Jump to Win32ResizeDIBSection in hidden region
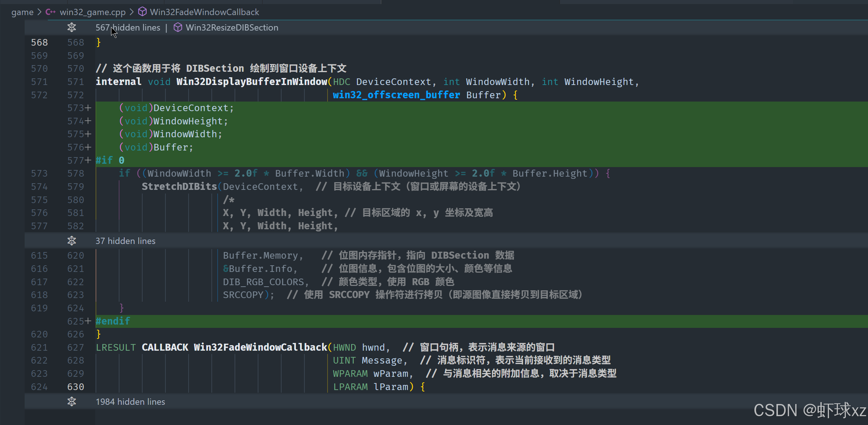Image resolution: width=868 pixels, height=425 pixels. pos(232,28)
